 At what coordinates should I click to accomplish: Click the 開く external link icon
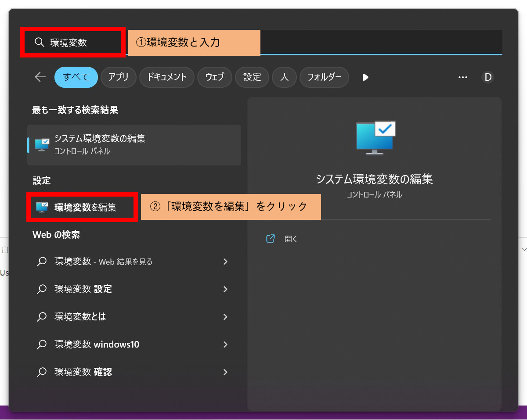tap(271, 238)
